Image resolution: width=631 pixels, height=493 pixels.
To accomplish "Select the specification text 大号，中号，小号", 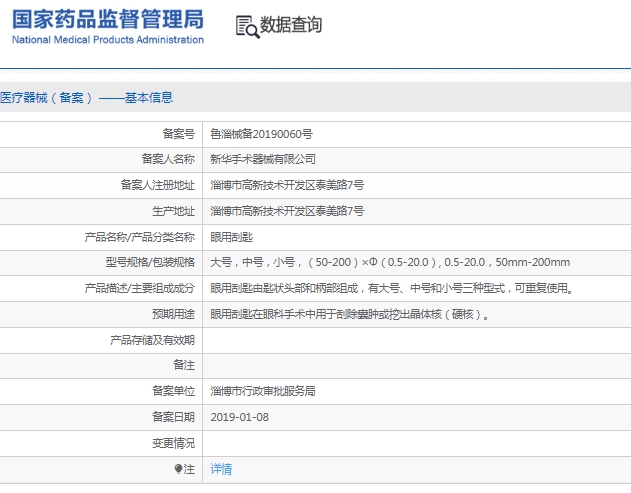I will 390,262.
